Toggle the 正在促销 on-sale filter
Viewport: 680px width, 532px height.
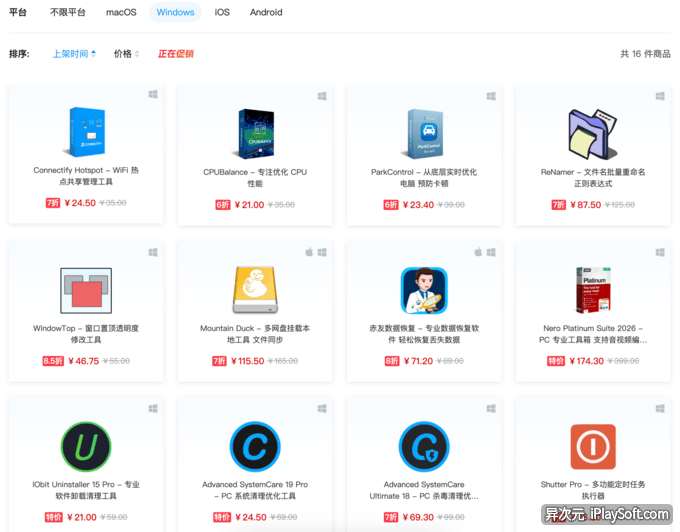[x=176, y=54]
